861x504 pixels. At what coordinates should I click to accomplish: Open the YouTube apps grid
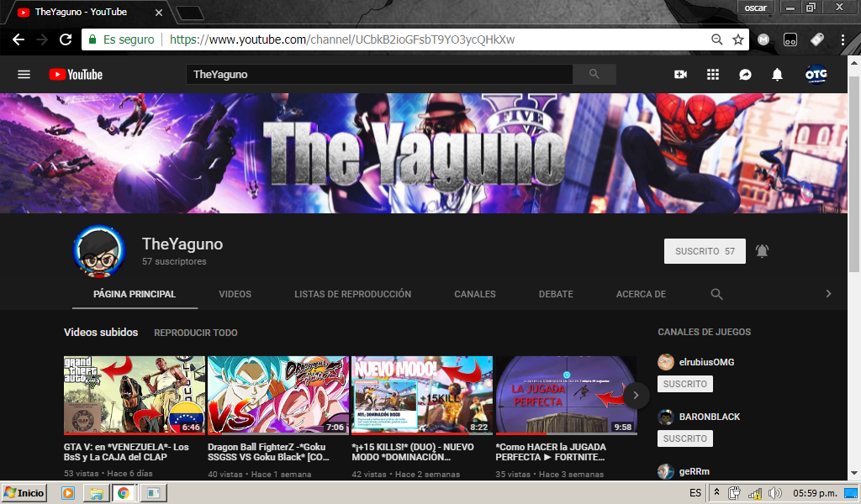[713, 74]
